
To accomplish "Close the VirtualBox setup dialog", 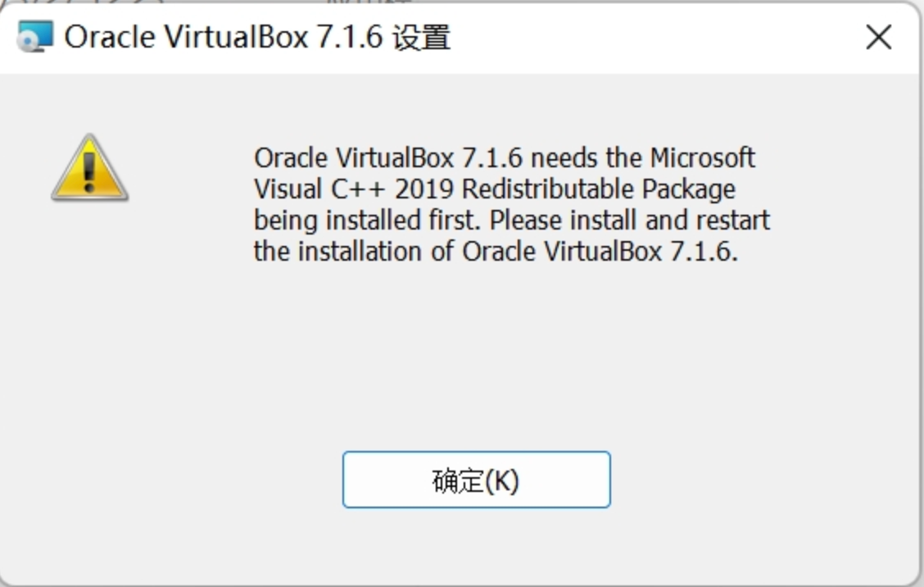I will 878,37.
